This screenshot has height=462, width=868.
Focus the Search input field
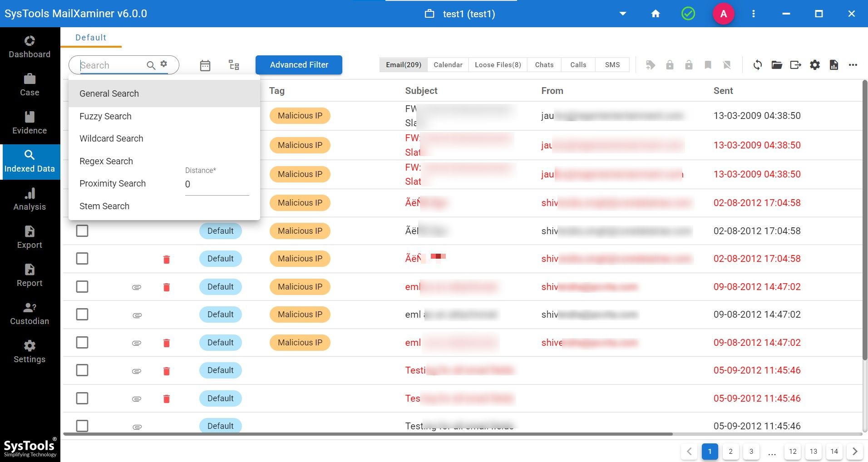(x=112, y=65)
